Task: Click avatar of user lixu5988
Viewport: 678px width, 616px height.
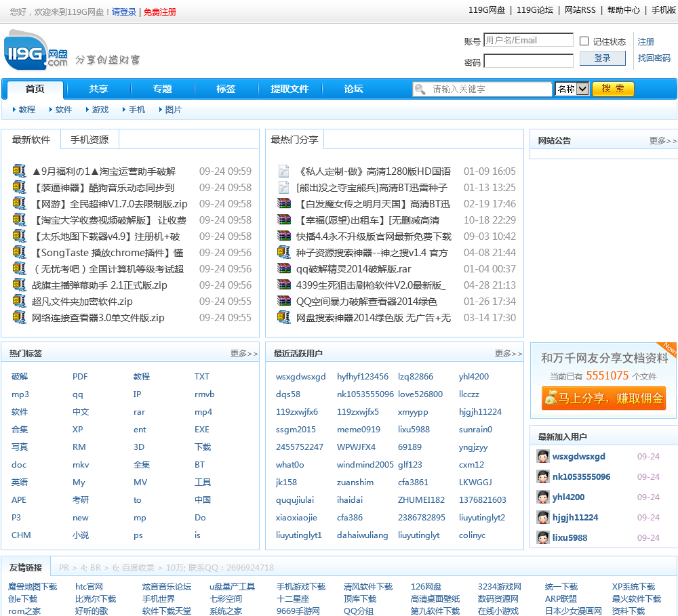Action: pyautogui.click(x=542, y=538)
